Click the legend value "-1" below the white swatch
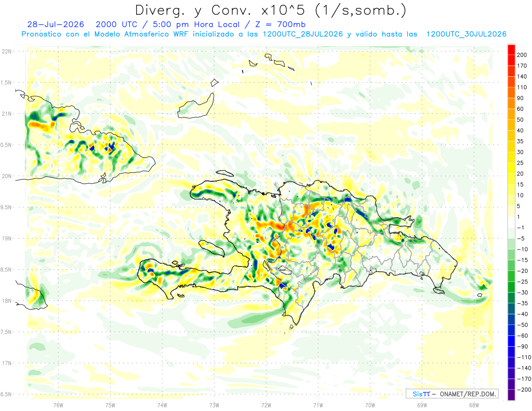This screenshot has height=411, width=532. [520, 228]
